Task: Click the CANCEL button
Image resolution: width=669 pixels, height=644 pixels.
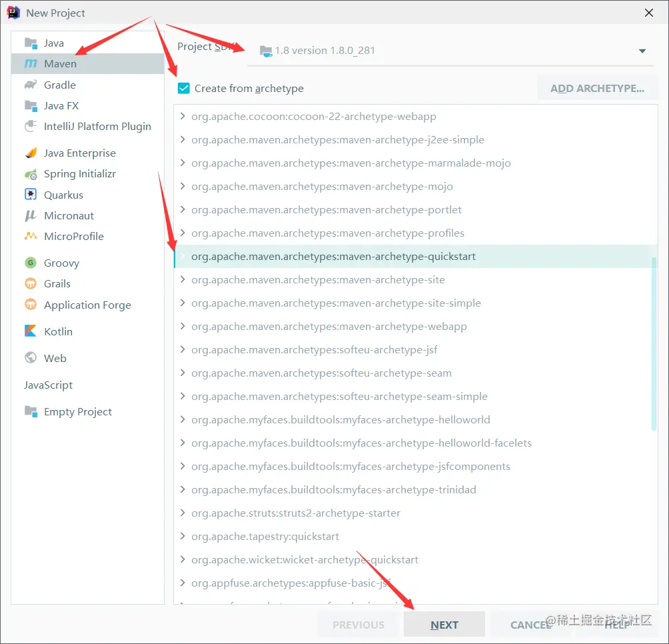Action: click(x=531, y=625)
